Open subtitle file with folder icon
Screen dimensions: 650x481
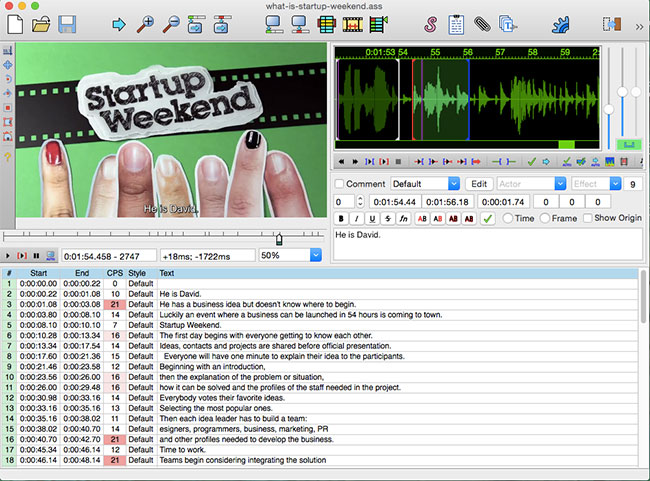42,24
